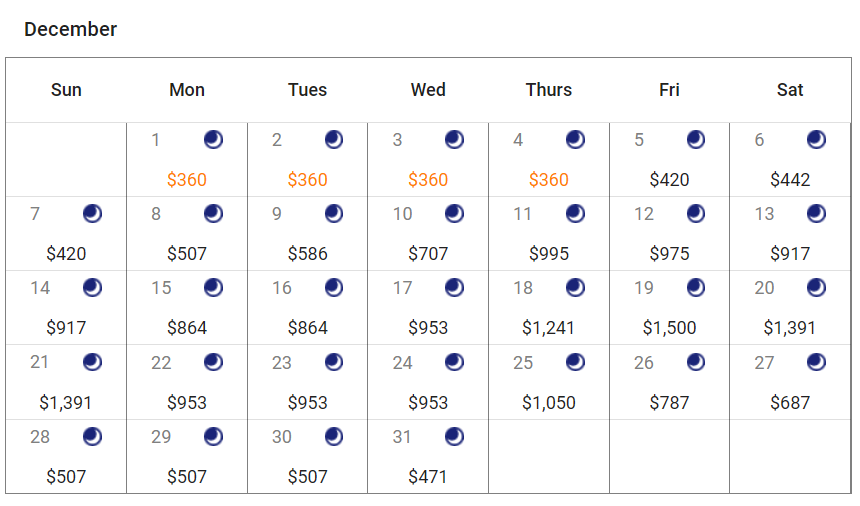This screenshot has height=506, width=860.
Task: Click the moon icon on December 14
Action: tap(92, 288)
